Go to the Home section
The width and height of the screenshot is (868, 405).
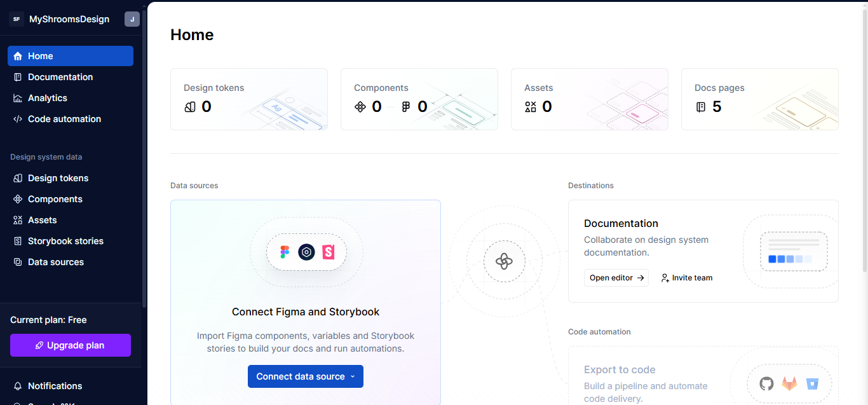pyautogui.click(x=40, y=56)
